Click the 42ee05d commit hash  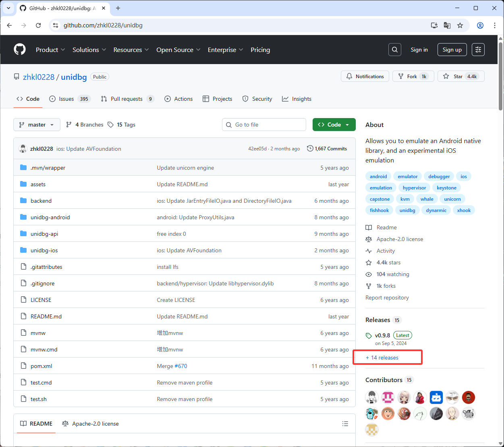point(257,149)
